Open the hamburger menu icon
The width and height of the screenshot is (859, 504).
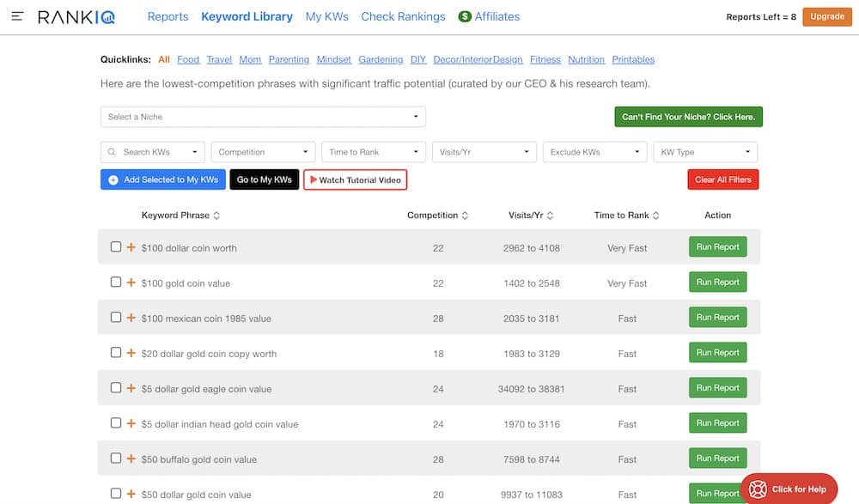[x=17, y=16]
